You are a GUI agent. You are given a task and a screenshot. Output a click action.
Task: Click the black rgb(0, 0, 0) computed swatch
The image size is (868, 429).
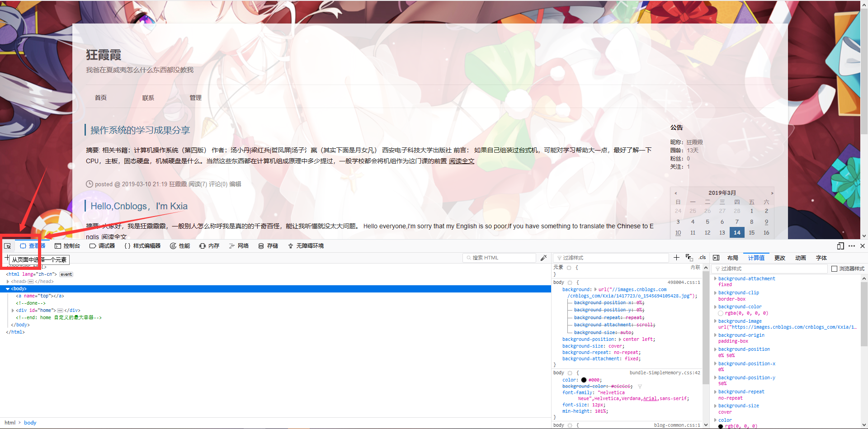[721, 426]
